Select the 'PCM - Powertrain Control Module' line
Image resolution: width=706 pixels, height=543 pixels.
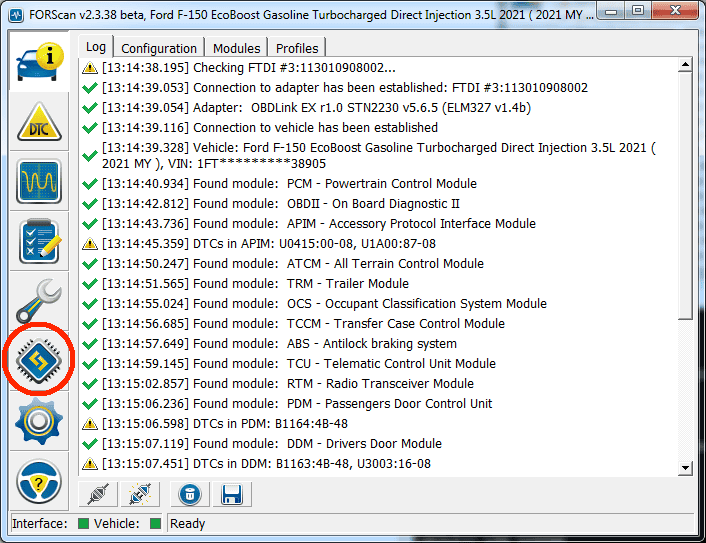point(378,184)
